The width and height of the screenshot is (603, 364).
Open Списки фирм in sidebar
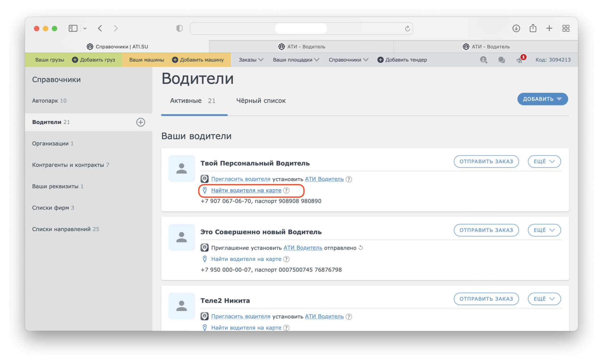(x=53, y=208)
